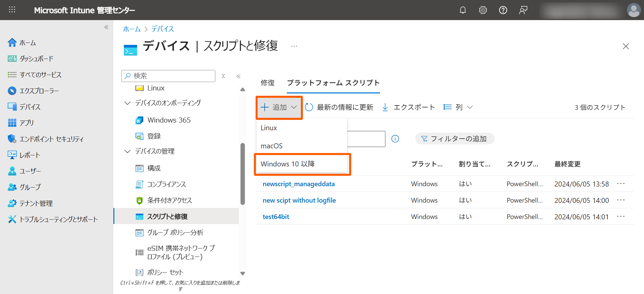Open the feedback person icon
644x294 pixels.
pos(523,10)
